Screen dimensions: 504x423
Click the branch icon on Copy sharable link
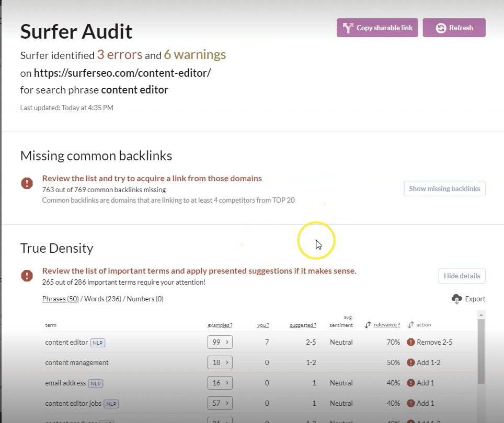(348, 28)
